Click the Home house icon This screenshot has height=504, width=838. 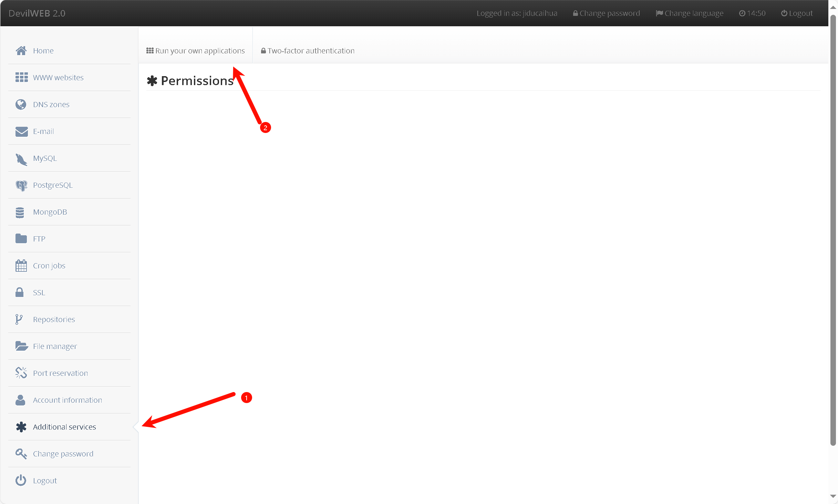click(21, 51)
